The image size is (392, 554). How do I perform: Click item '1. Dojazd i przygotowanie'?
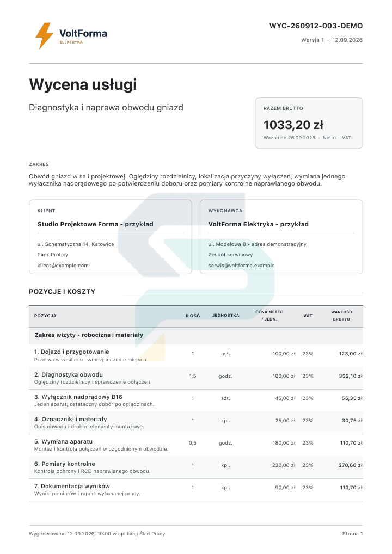click(x=72, y=352)
